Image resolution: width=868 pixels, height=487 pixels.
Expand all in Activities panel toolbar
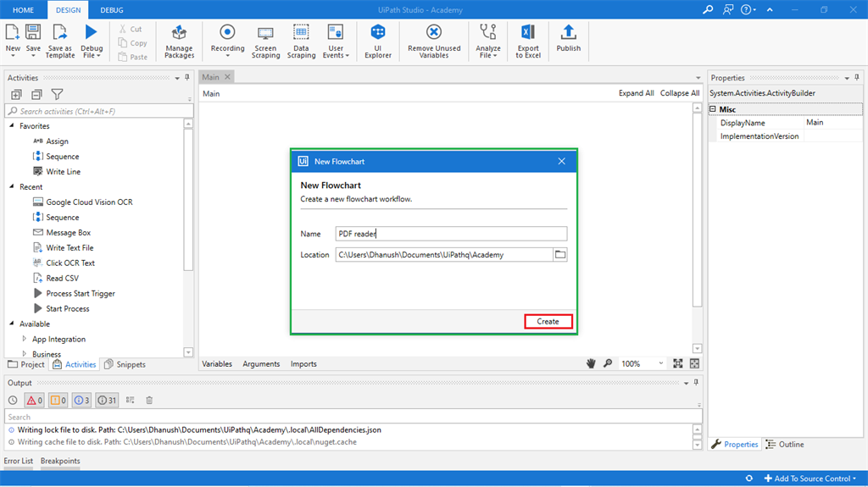[x=16, y=94]
